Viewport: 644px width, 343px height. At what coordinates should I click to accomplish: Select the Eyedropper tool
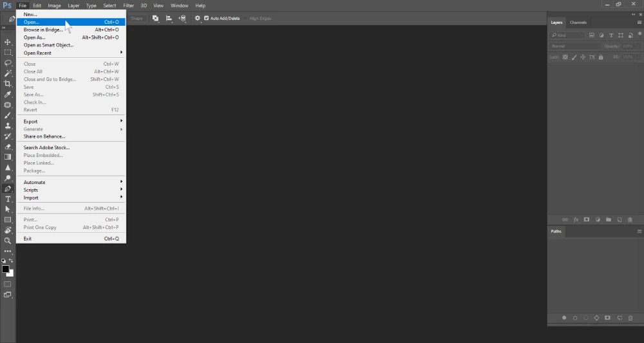click(7, 95)
